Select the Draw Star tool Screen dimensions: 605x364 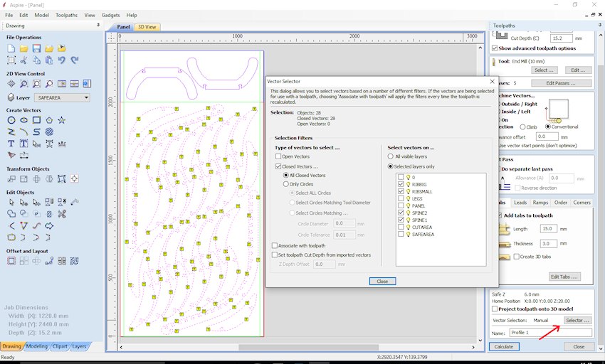point(61,120)
